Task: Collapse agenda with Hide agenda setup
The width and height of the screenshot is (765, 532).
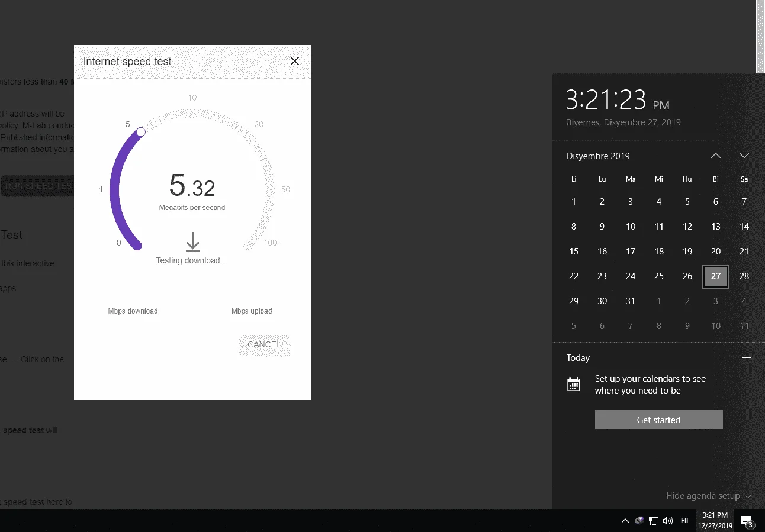Action: coord(709,496)
